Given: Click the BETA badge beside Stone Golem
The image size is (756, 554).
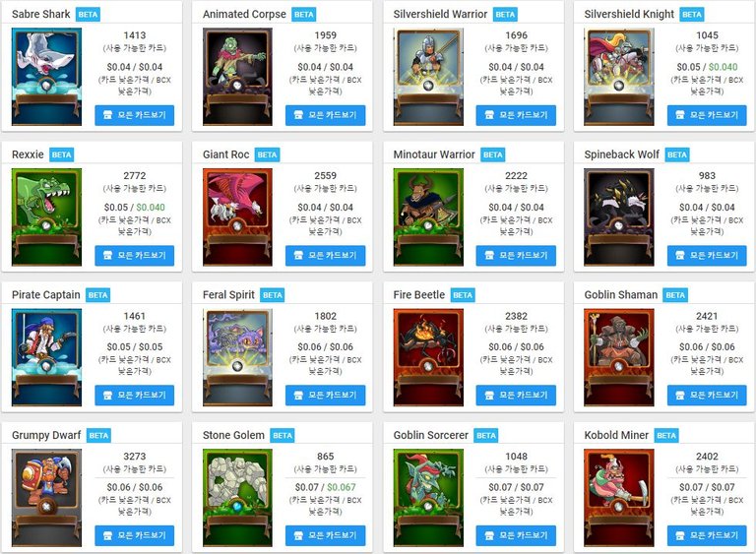Looking at the screenshot, I should (x=283, y=435).
